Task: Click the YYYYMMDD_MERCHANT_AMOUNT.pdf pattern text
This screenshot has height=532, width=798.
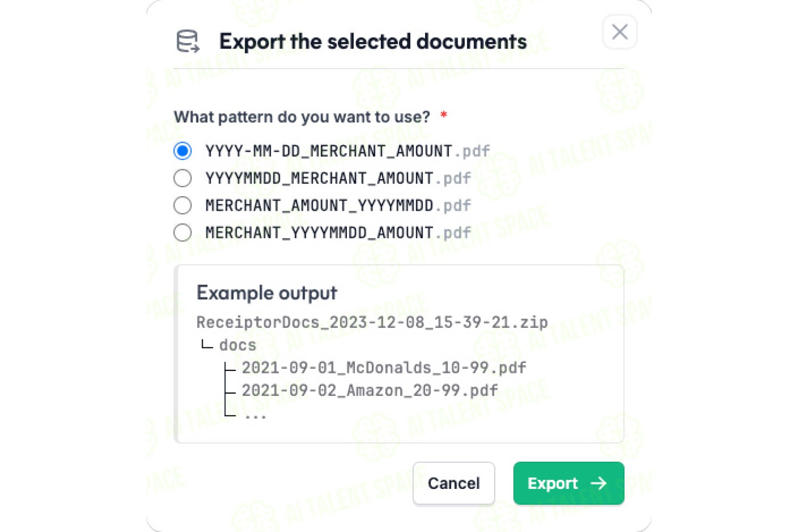Action: [338, 178]
